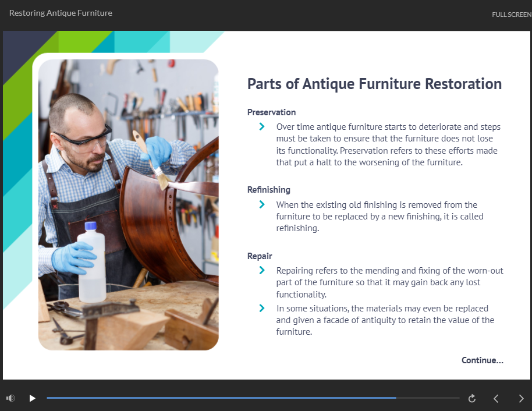This screenshot has width=532, height=411.
Task: Click the Continue... link
Action: (482, 360)
